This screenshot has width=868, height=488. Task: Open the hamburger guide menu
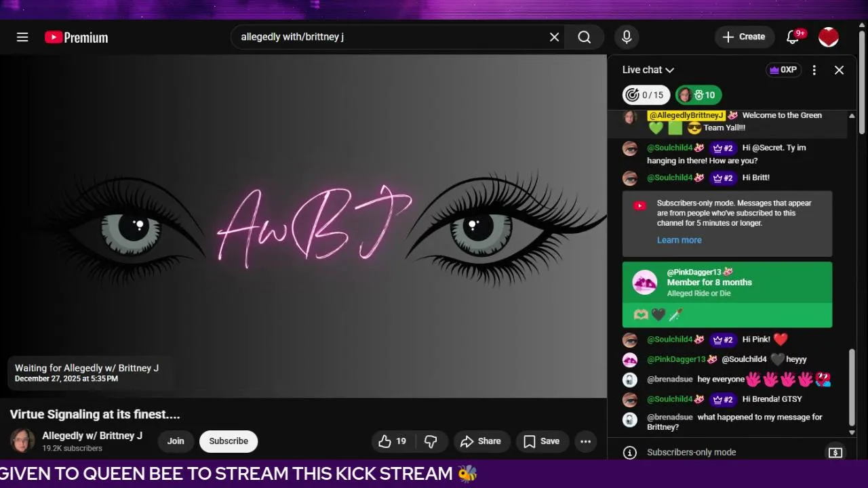22,37
